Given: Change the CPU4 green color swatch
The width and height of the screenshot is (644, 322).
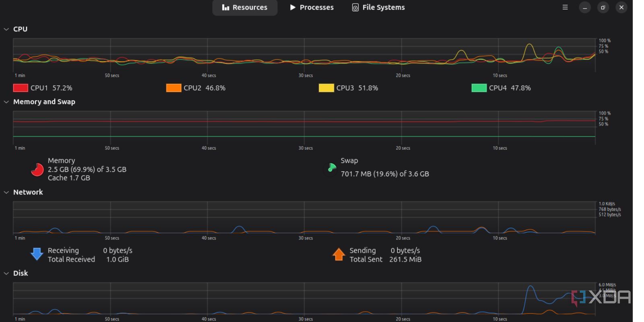Looking at the screenshot, I should (479, 88).
